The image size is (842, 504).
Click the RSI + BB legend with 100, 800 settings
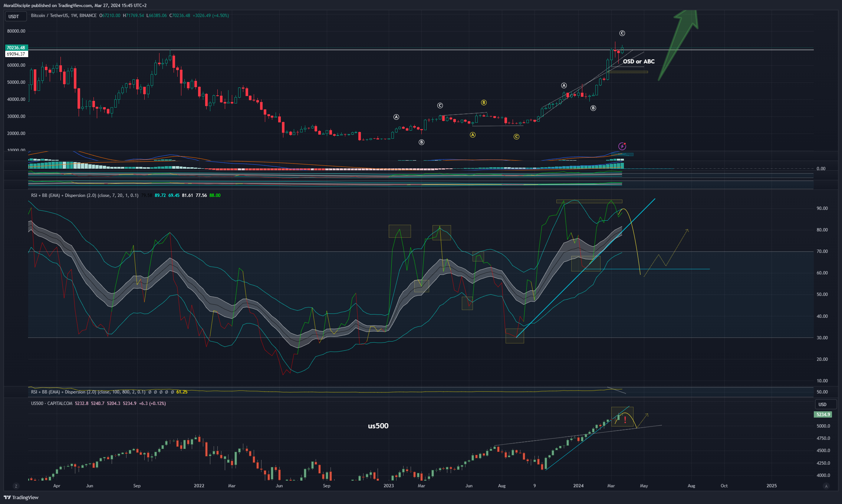(88, 392)
